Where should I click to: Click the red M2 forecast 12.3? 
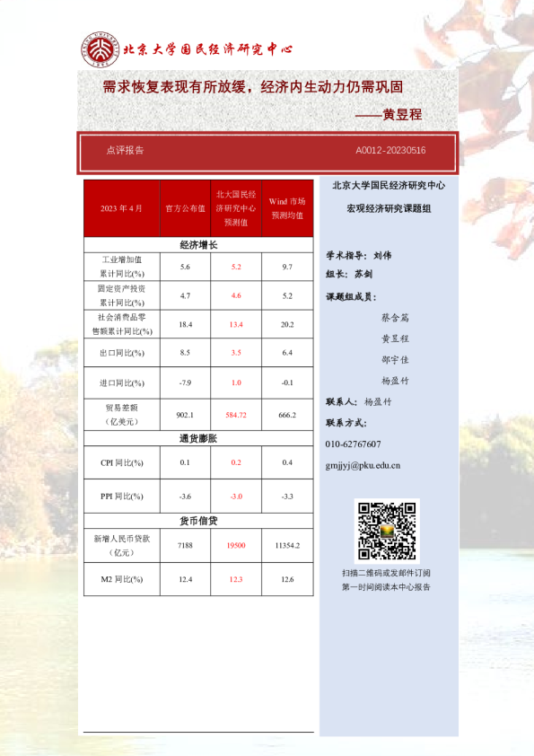pyautogui.click(x=236, y=579)
